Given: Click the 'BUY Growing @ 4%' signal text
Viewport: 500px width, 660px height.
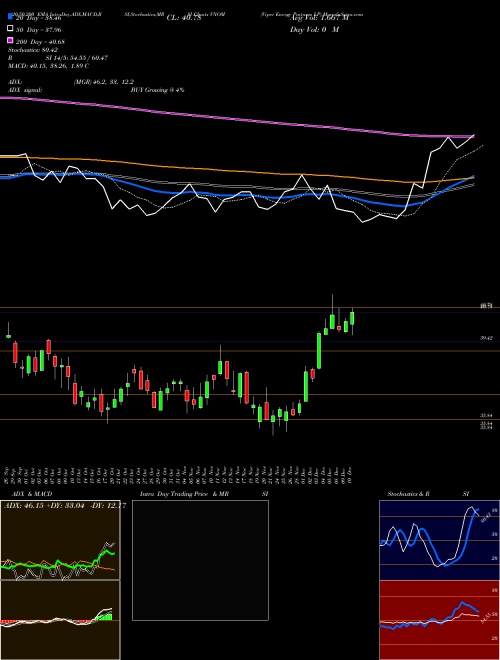Looking at the screenshot, I should [158, 90].
